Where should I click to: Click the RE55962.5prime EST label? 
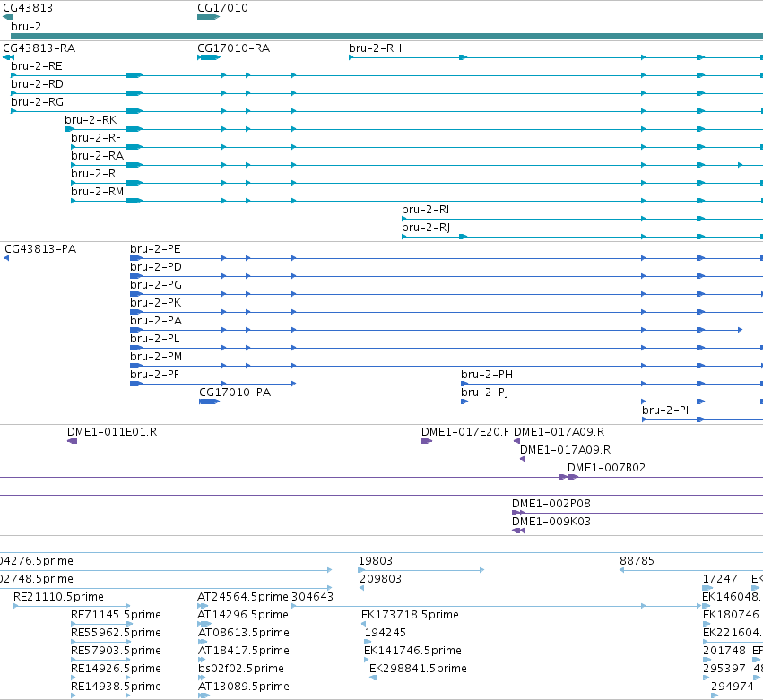pos(116,633)
